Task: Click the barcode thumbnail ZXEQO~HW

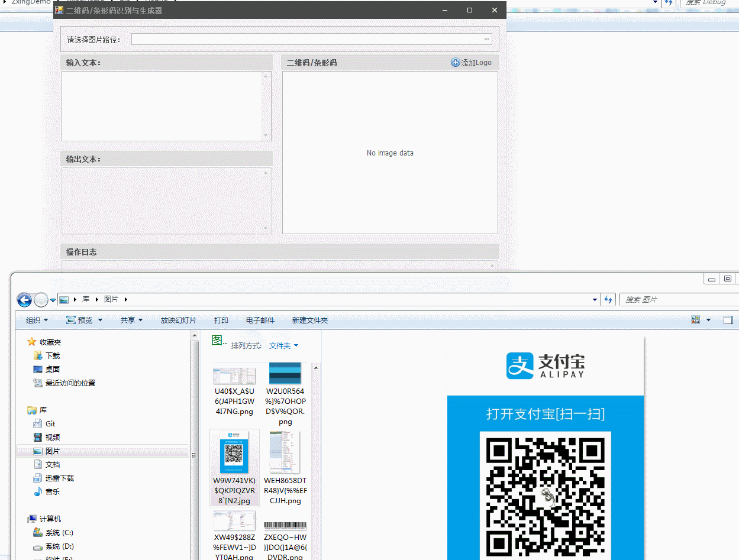Action: 285,525
